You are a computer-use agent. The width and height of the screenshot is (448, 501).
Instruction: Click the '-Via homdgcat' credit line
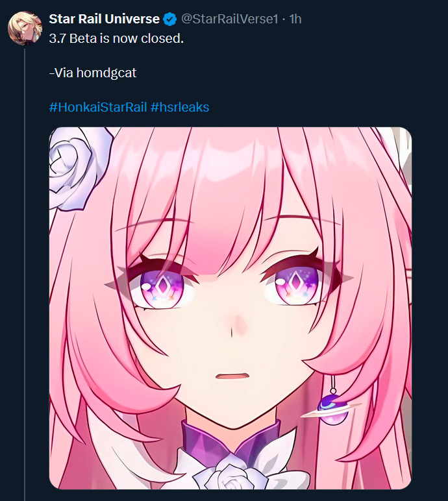pyautogui.click(x=93, y=73)
